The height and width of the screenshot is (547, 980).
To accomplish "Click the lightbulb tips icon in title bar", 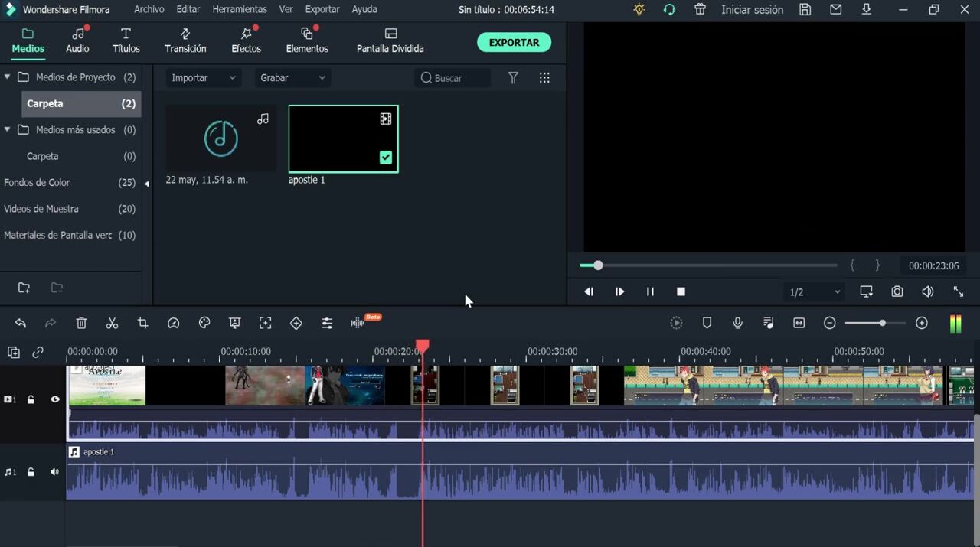I will [639, 10].
